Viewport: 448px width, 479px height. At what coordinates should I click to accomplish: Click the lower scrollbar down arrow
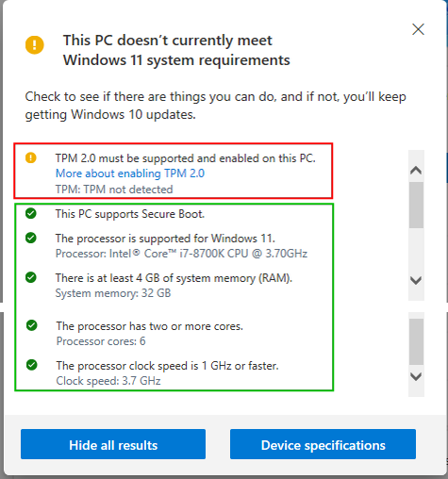coord(416,376)
